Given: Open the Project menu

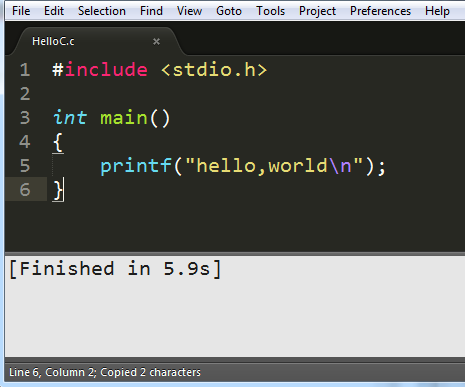Looking at the screenshot, I should [317, 11].
